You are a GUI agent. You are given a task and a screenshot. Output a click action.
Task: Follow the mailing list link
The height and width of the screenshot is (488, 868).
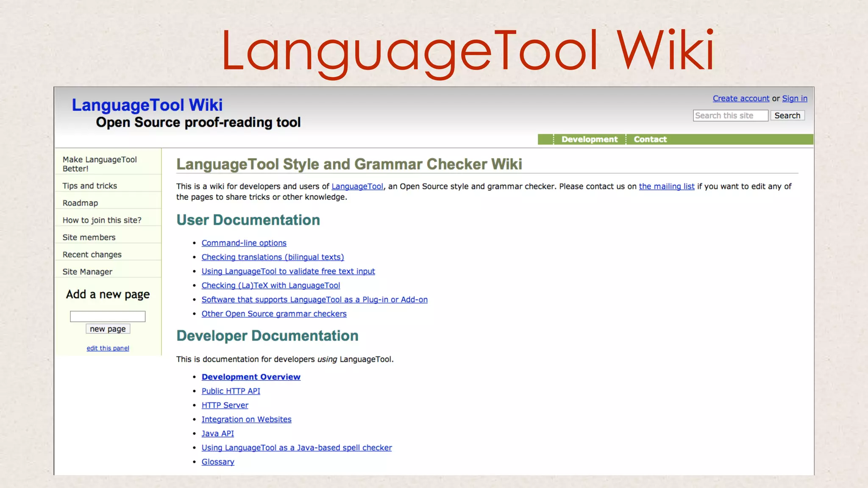667,186
